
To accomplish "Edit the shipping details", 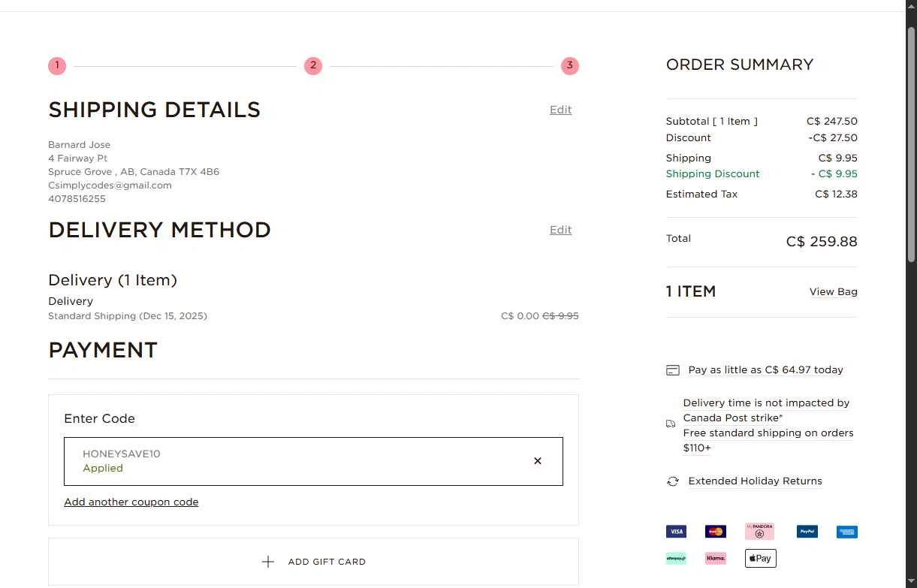I will pyautogui.click(x=560, y=110).
